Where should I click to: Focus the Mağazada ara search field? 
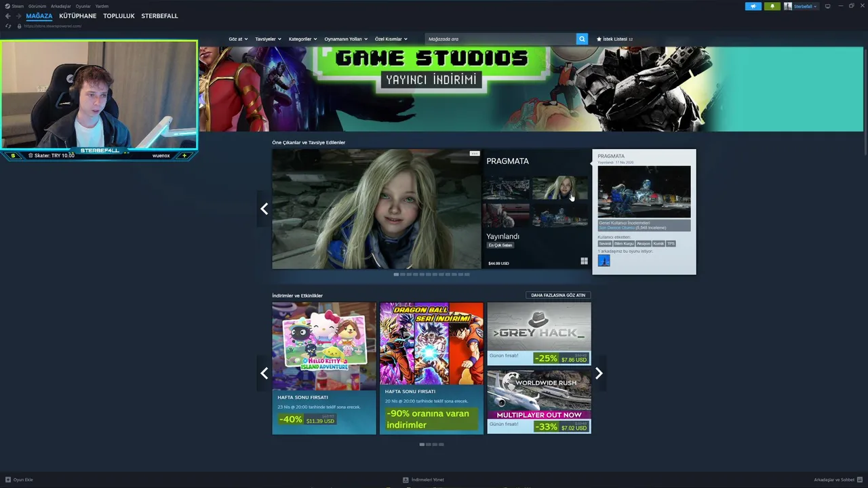click(500, 39)
